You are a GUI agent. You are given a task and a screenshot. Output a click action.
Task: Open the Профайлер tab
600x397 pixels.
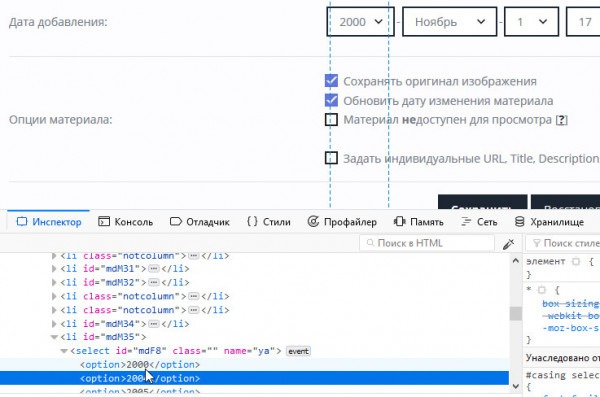(x=342, y=222)
